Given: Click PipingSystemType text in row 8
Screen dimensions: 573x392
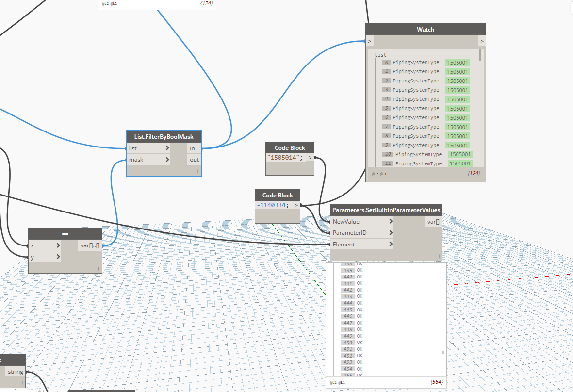Looking at the screenshot, I should [x=416, y=136].
